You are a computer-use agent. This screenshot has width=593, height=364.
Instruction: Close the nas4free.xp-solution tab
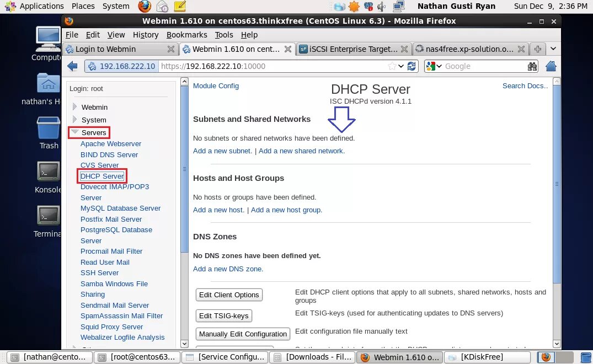pyautogui.click(x=521, y=49)
